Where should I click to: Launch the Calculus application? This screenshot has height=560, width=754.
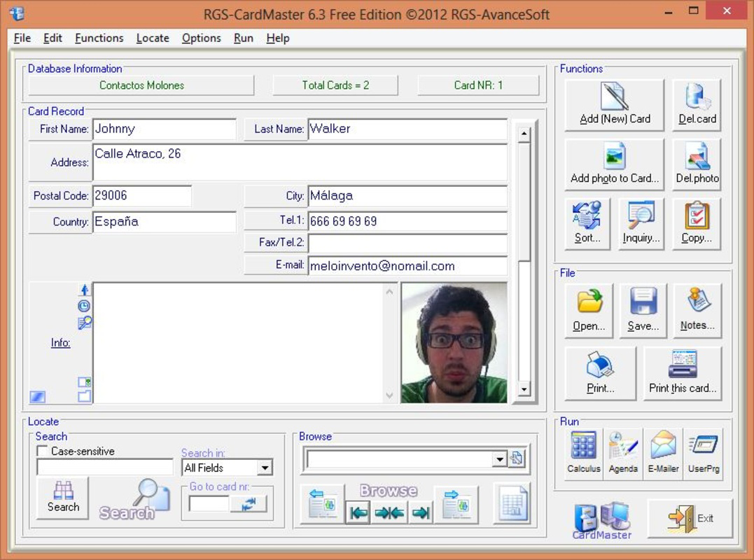[583, 454]
